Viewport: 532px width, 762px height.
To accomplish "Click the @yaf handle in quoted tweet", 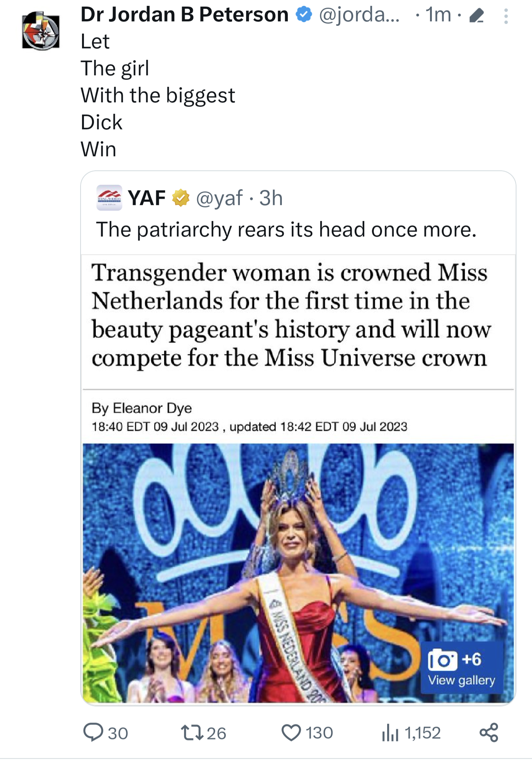I will click(x=219, y=198).
